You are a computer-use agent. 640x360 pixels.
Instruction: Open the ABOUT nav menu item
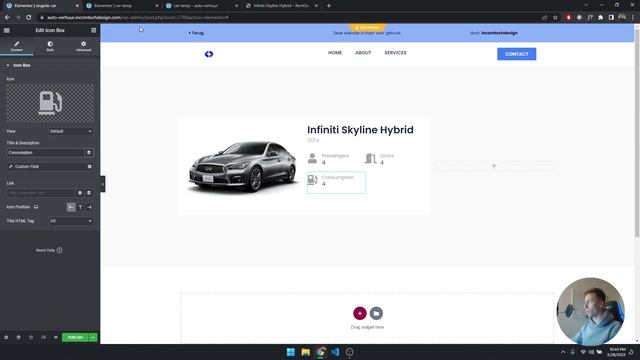(363, 53)
